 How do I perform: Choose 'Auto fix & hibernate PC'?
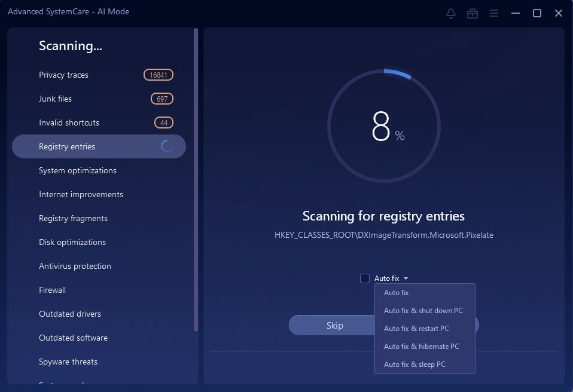pos(425,347)
